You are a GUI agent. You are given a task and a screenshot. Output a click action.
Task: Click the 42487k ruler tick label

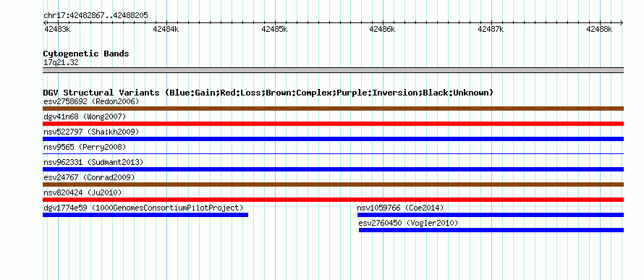[x=491, y=29]
